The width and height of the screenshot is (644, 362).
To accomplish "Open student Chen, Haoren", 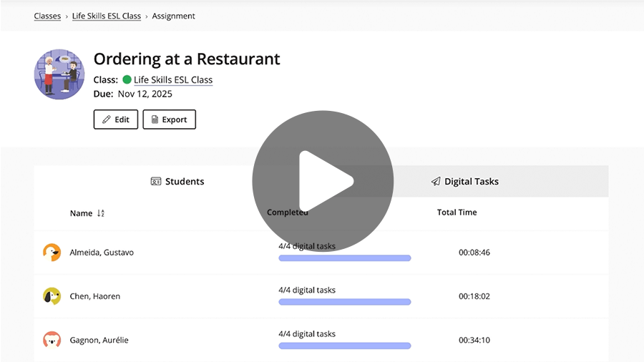I will pyautogui.click(x=95, y=296).
